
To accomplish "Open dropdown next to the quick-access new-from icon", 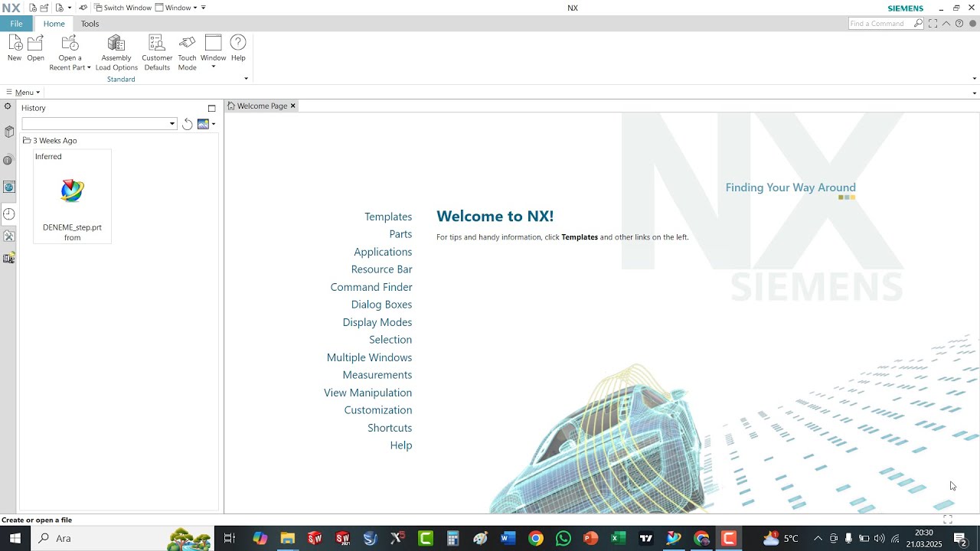I will coord(70,8).
